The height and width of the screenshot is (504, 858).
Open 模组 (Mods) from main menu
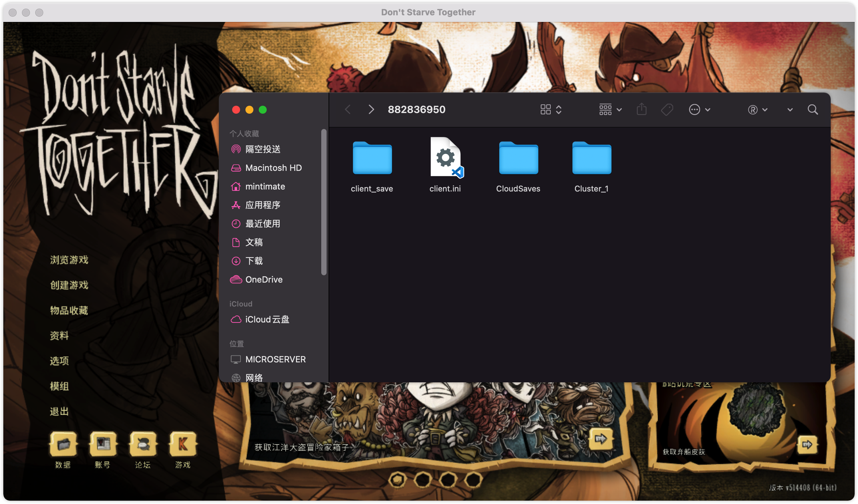coord(59,386)
